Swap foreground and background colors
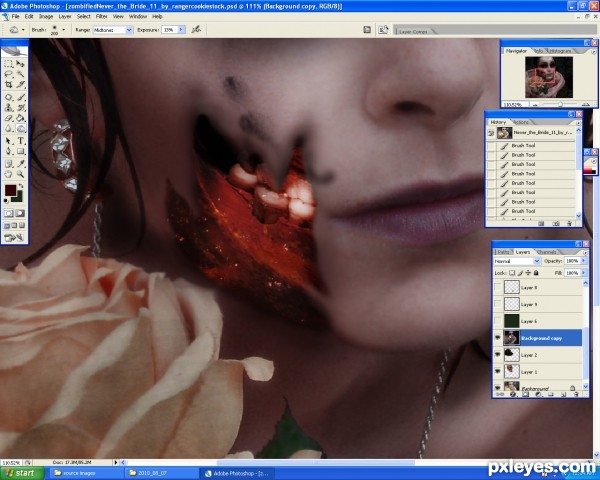600x480 pixels. [x=21, y=186]
